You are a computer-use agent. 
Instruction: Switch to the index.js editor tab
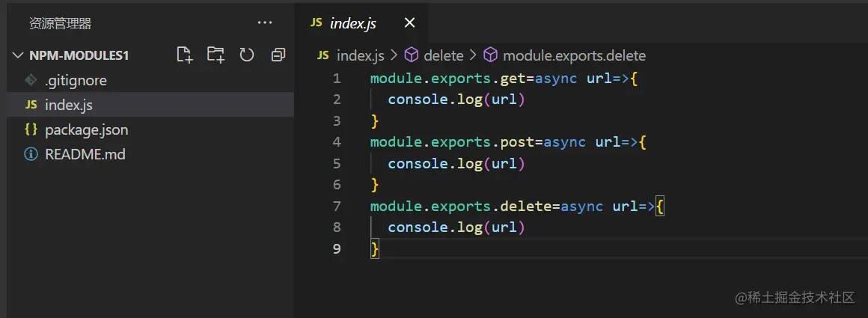coord(353,23)
